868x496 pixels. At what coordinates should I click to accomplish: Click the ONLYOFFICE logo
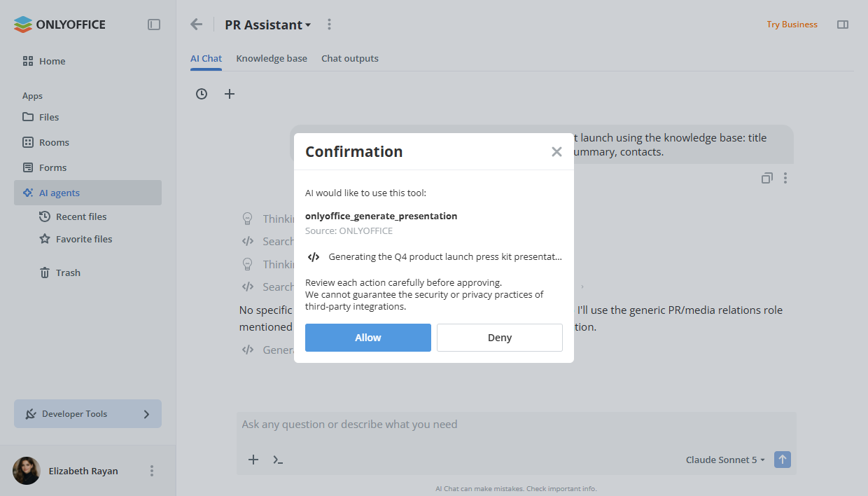(59, 25)
